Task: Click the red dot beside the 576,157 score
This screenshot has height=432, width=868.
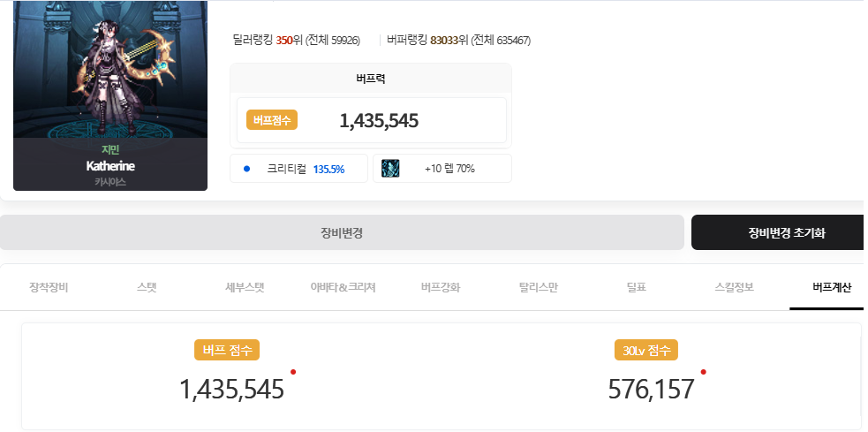Action: 703,372
